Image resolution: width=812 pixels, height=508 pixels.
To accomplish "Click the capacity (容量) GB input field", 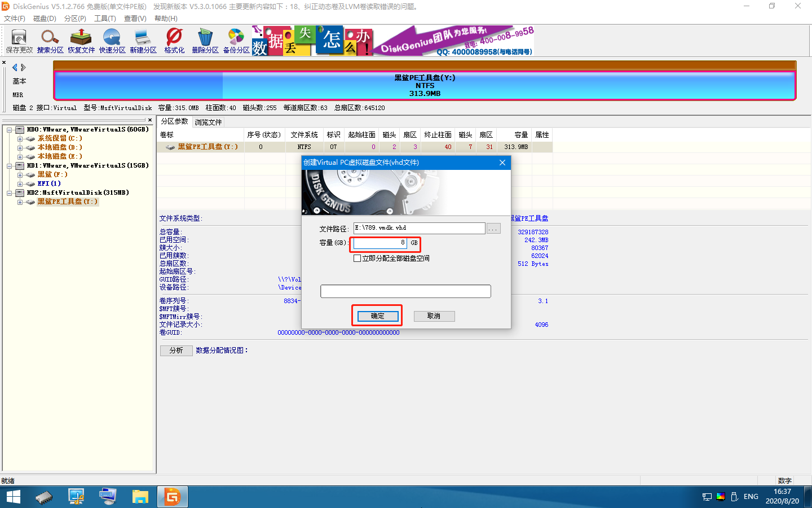I will [x=380, y=243].
